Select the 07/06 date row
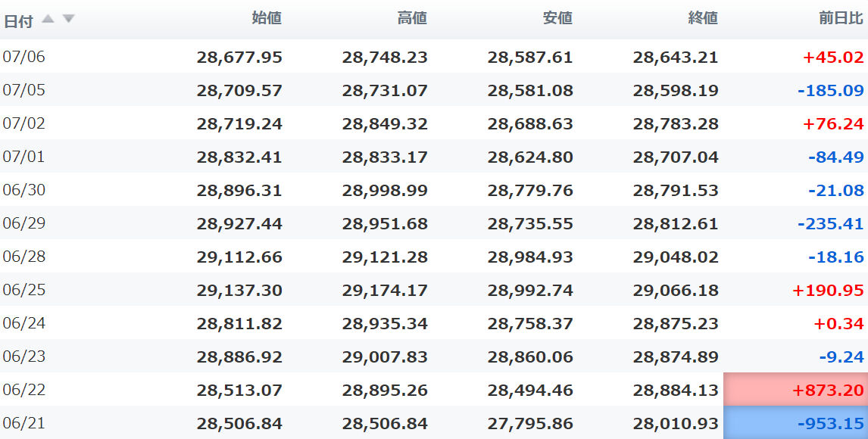This screenshot has width=868, height=439. point(434,57)
